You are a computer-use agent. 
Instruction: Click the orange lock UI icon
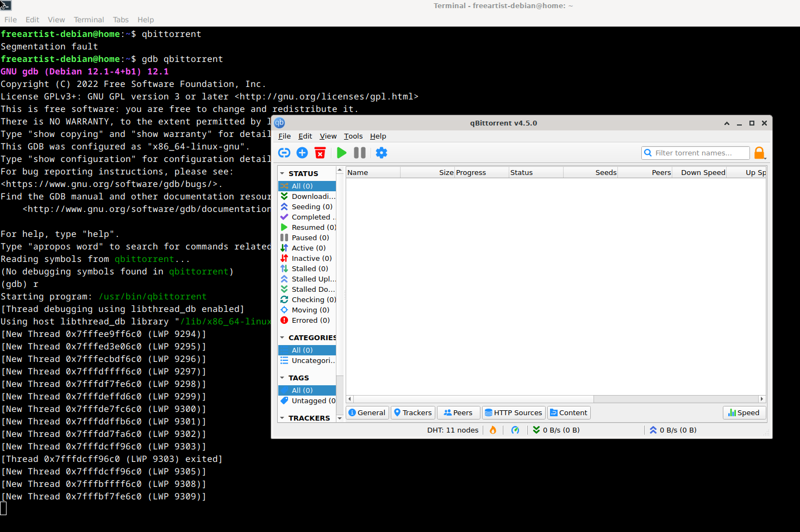point(760,153)
